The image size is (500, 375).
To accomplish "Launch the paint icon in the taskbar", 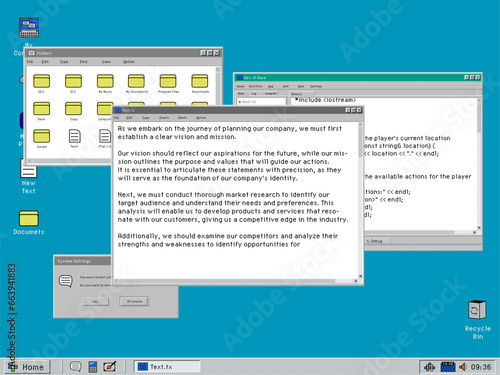I will tap(109, 367).
